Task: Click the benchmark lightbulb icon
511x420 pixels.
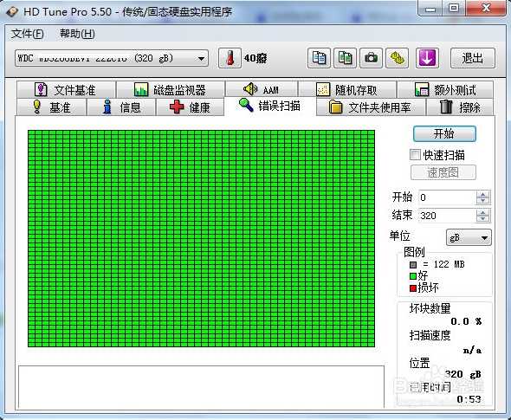Action: click(x=37, y=107)
